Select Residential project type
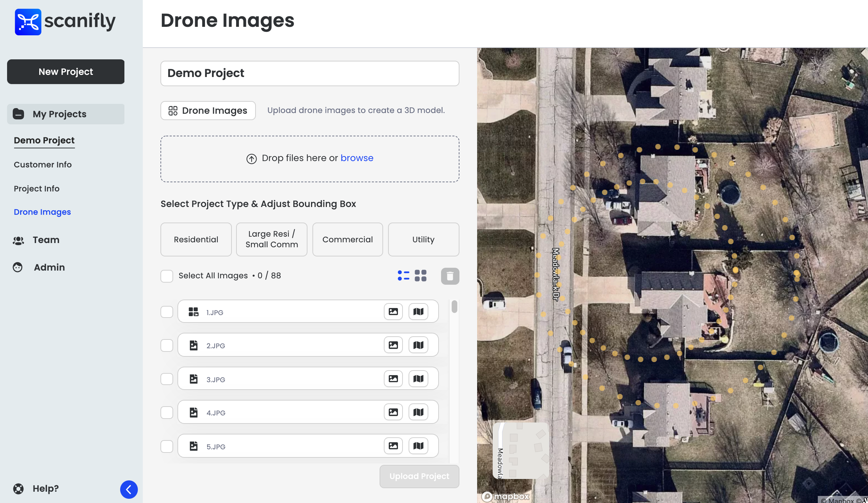This screenshot has width=868, height=503. click(x=196, y=239)
